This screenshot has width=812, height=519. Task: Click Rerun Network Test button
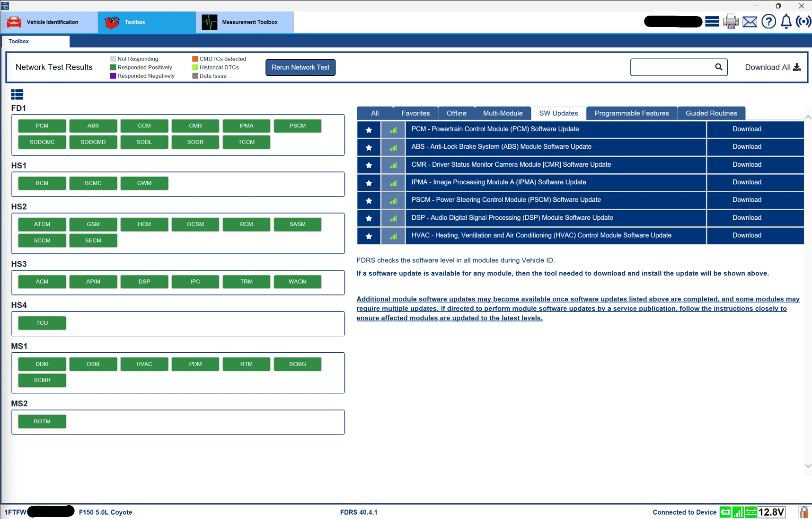click(x=300, y=67)
